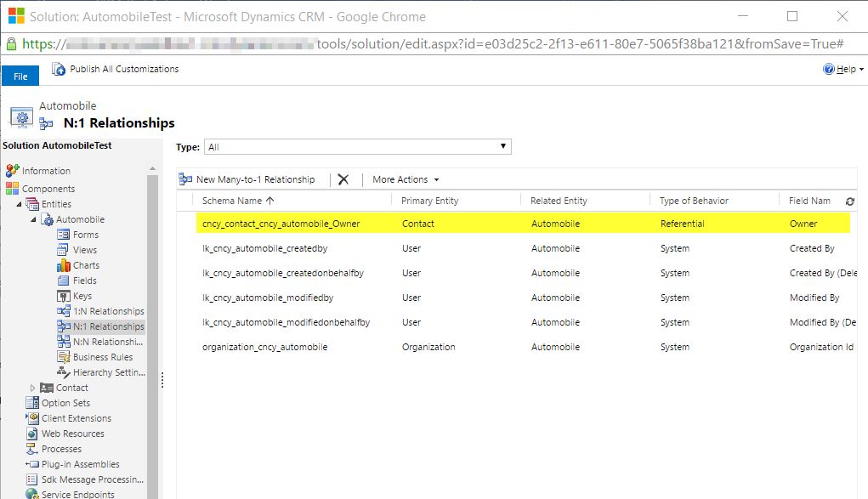Click the Help icon at top right
Screen dimensions: 868x499
(x=829, y=70)
